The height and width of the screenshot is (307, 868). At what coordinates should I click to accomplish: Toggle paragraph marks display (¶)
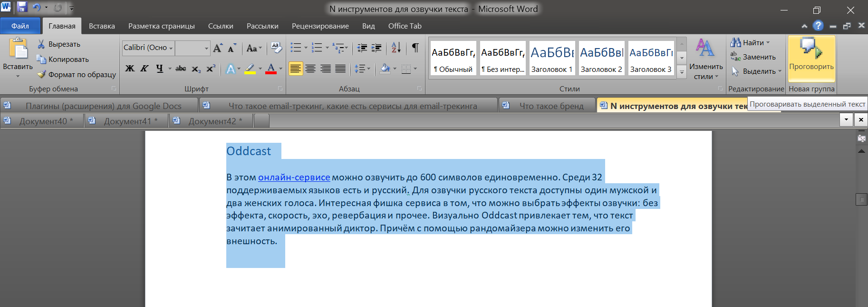[415, 48]
